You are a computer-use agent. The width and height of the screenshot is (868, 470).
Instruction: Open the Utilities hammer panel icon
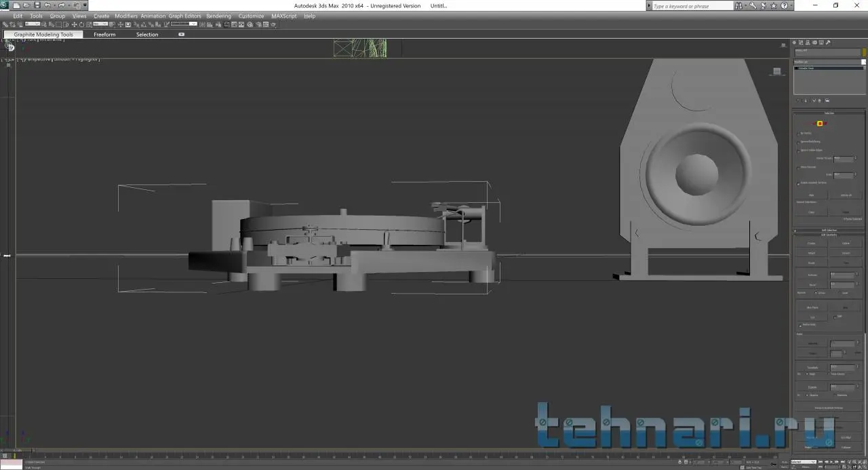click(x=828, y=42)
